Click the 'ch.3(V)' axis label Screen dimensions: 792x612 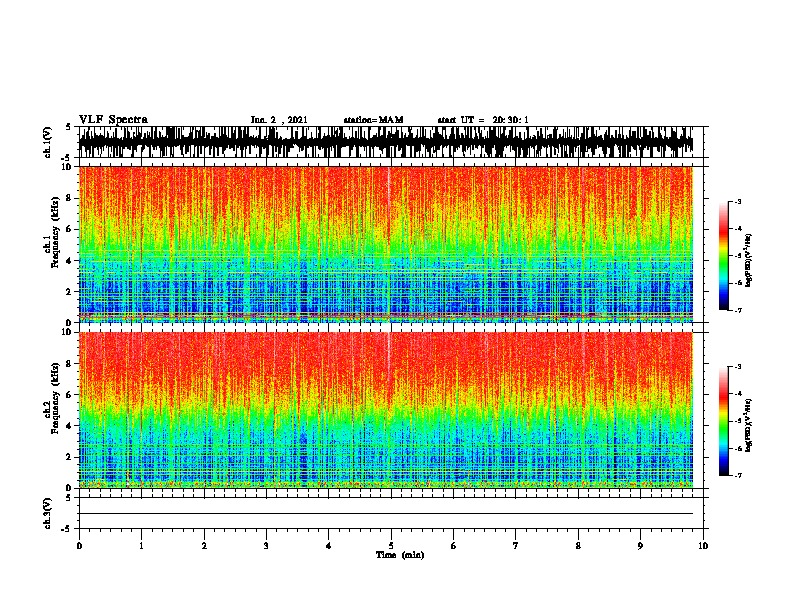[x=48, y=513]
